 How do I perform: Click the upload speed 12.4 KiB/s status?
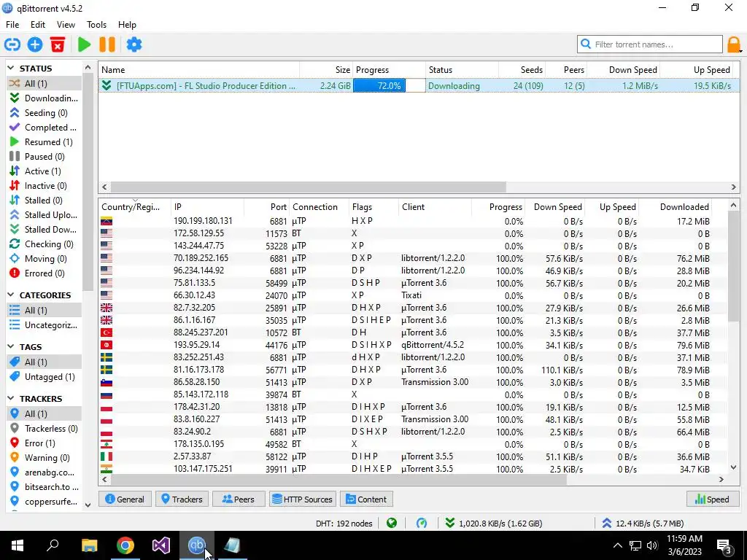(x=643, y=524)
